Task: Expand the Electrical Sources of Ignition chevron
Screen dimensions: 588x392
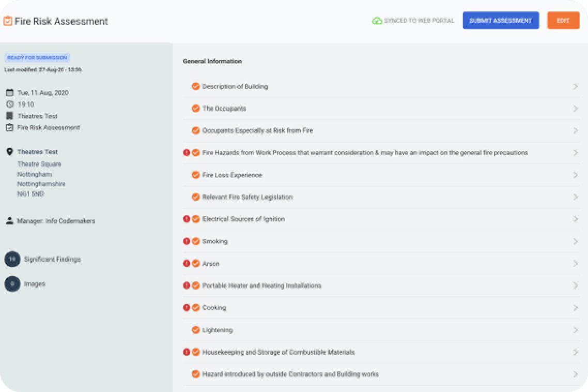Action: [575, 219]
